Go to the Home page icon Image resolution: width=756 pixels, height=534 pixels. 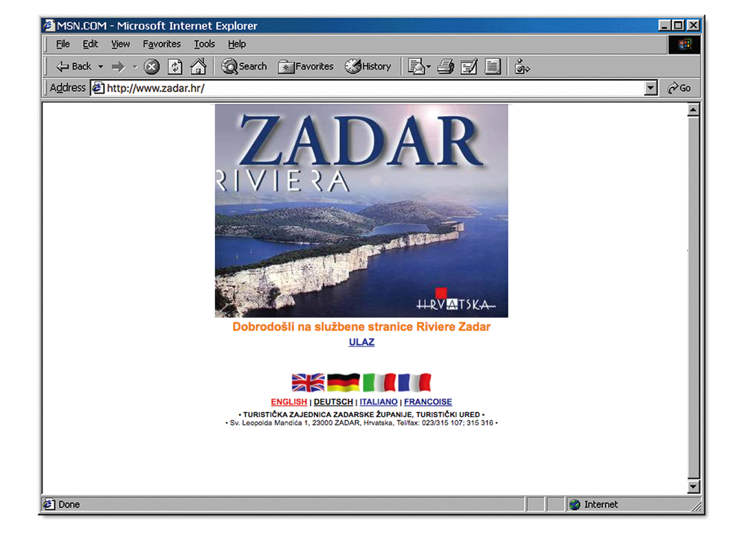point(198,66)
